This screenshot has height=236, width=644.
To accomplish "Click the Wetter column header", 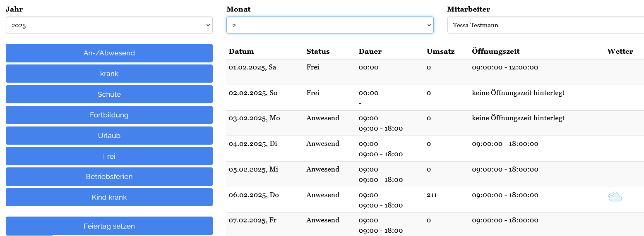I will [620, 52].
